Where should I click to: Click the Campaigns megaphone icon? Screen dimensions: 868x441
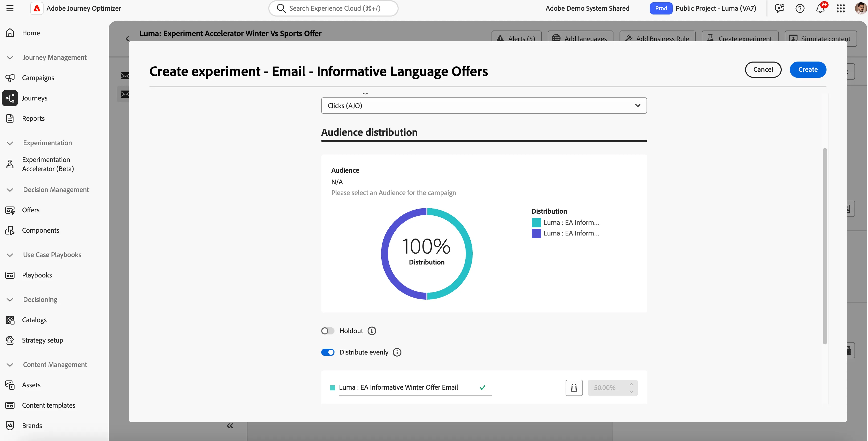[x=10, y=78]
